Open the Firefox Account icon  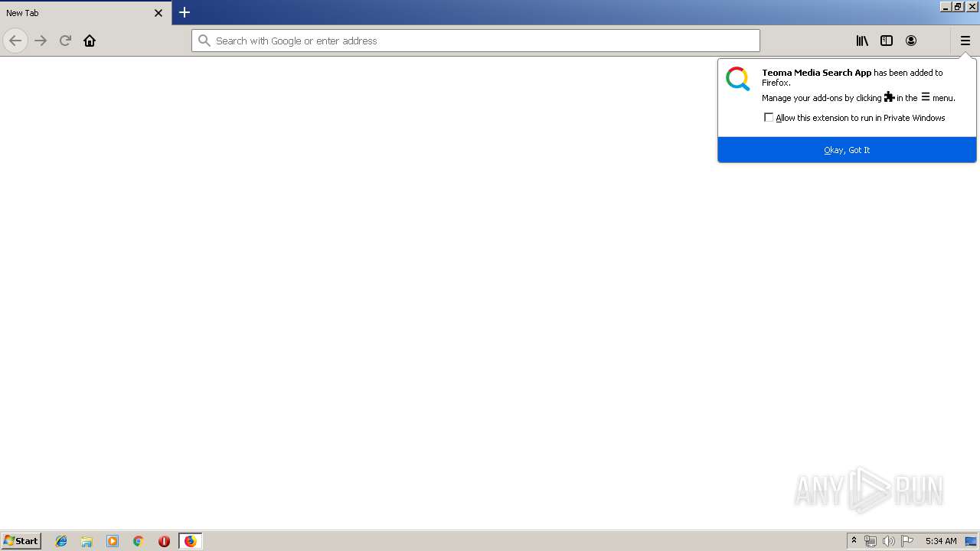[x=911, y=41]
